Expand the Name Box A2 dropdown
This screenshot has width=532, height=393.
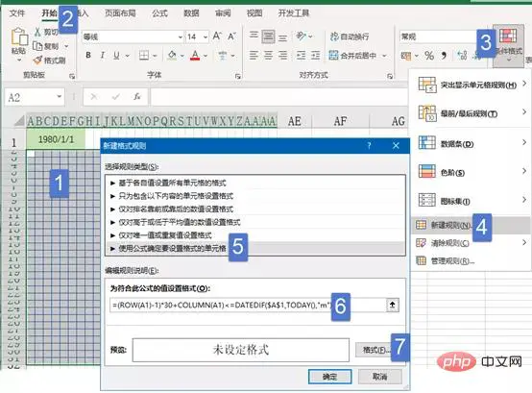pyautogui.click(x=60, y=97)
